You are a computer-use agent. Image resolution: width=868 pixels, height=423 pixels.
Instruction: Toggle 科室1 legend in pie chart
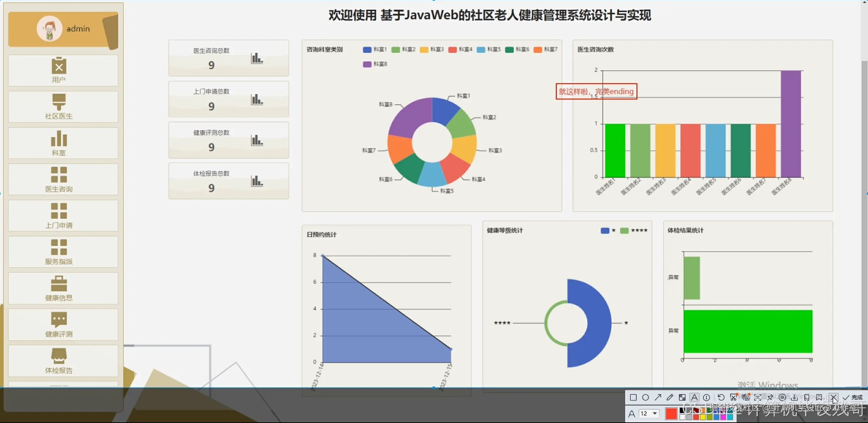(374, 50)
